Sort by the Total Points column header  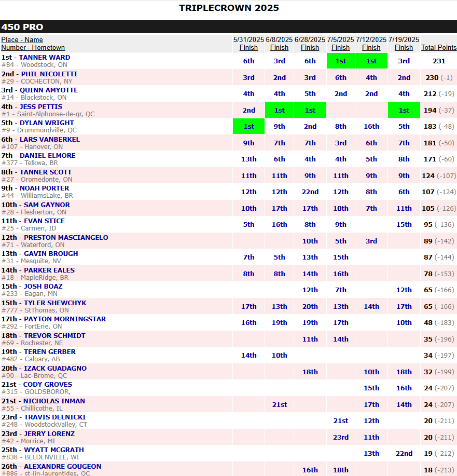click(x=438, y=47)
